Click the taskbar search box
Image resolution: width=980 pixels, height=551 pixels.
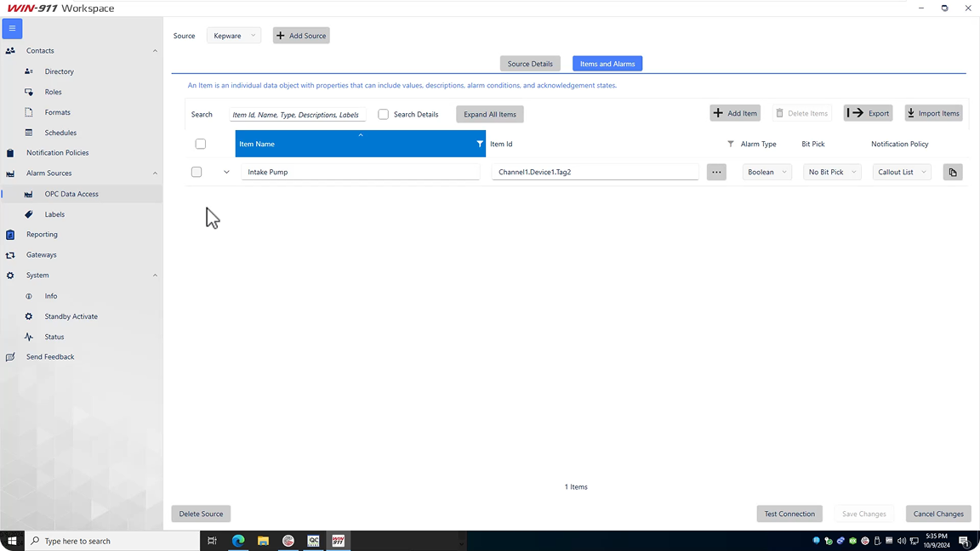pyautogui.click(x=112, y=541)
